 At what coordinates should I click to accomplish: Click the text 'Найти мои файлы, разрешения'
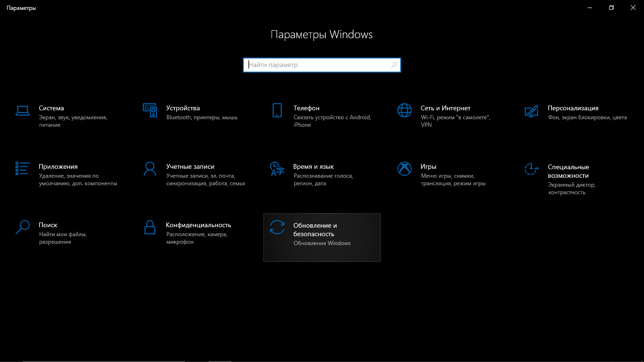(63, 238)
